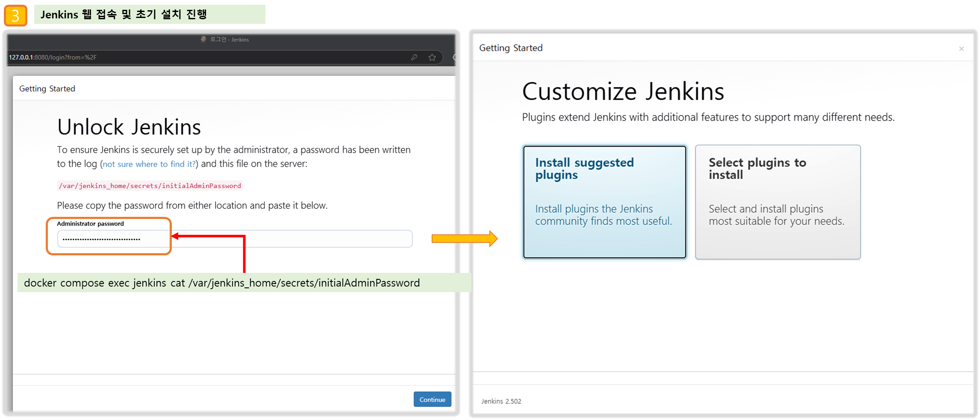The image size is (980, 420).
Task: Click the 'Plugins extend Jenkins' description text
Action: pos(708,117)
